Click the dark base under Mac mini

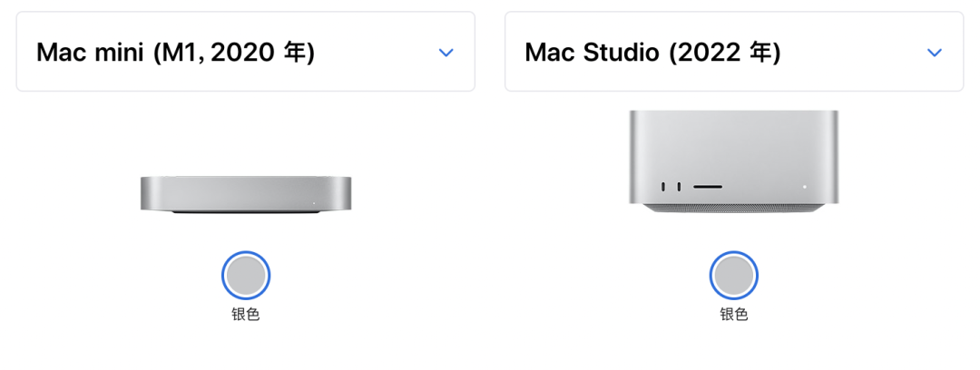245,214
